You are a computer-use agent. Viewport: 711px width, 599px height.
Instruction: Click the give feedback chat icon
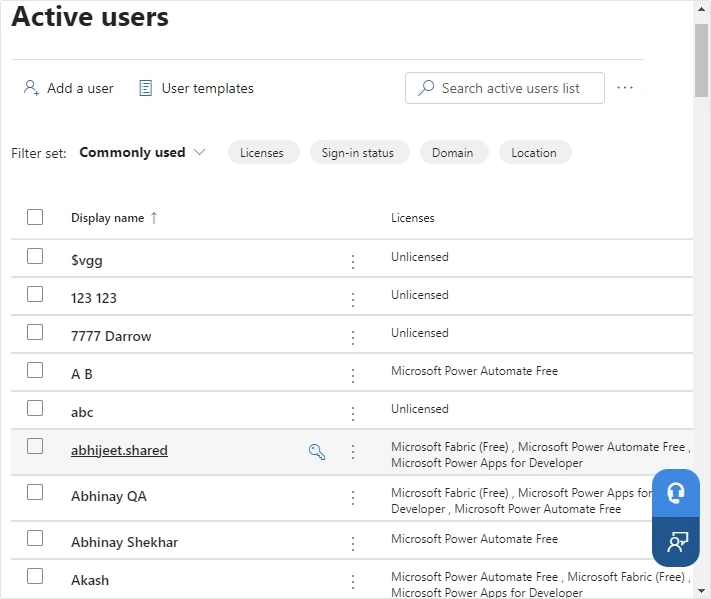click(x=676, y=542)
